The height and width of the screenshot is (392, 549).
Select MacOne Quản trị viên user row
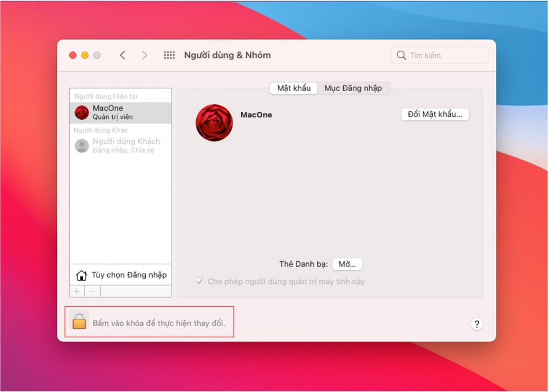(x=121, y=112)
